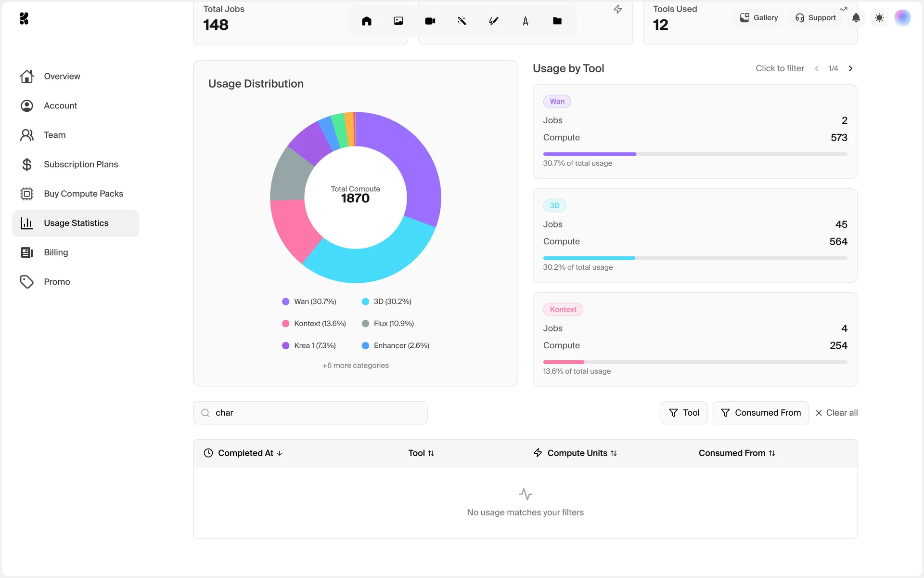Click the enhancer wand icon in toolbar
Viewport: 924px width, 578px height.
[x=462, y=21]
